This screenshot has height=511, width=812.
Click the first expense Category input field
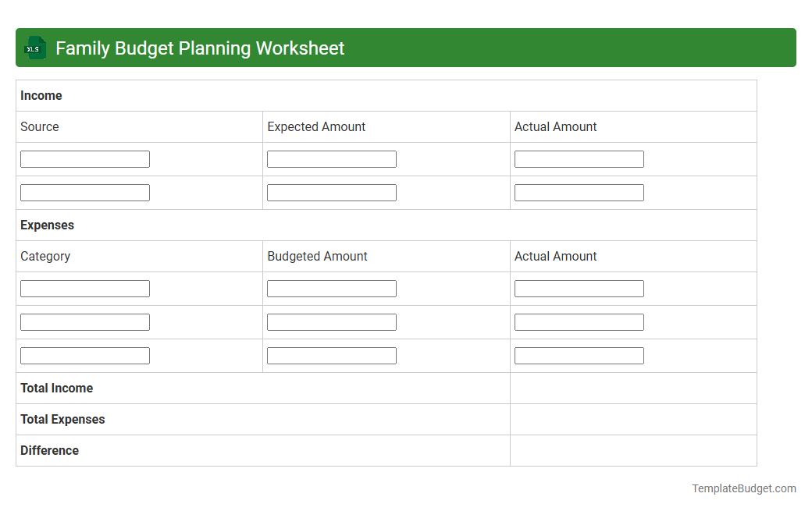(84, 288)
